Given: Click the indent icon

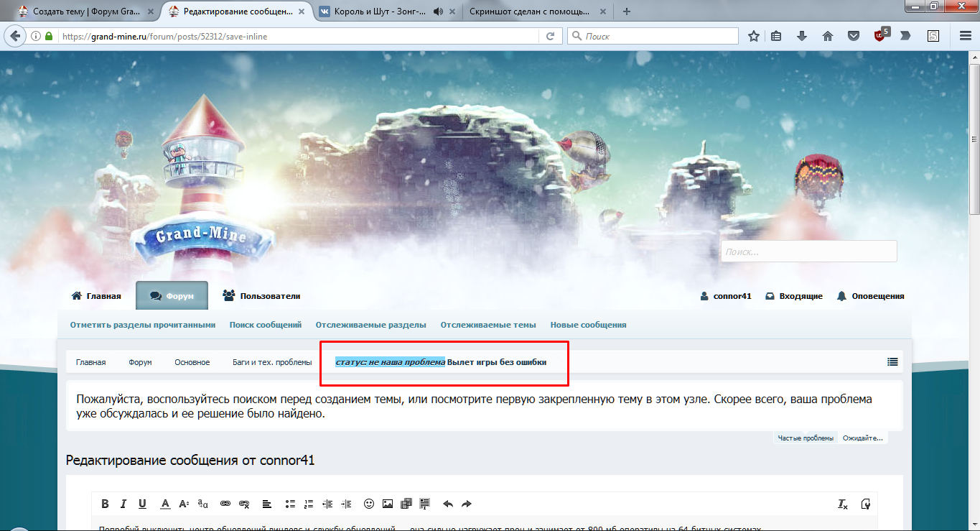Looking at the screenshot, I should point(346,504).
